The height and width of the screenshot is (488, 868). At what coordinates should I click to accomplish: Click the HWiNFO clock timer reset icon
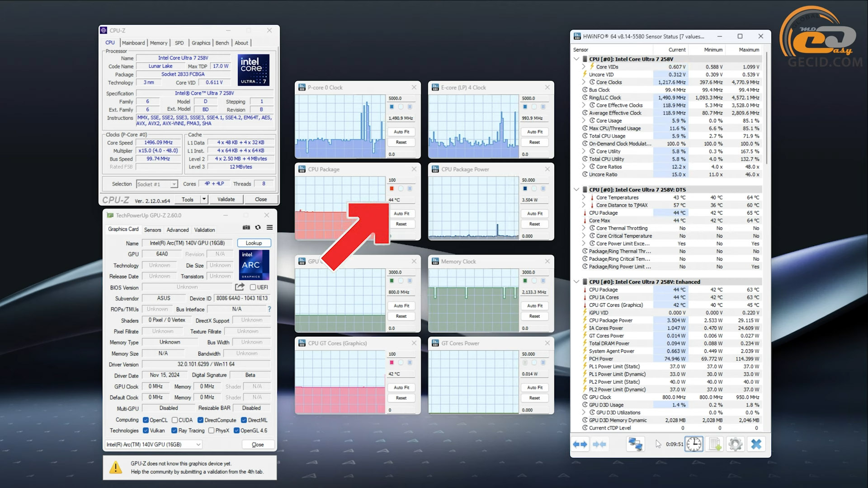[694, 445]
